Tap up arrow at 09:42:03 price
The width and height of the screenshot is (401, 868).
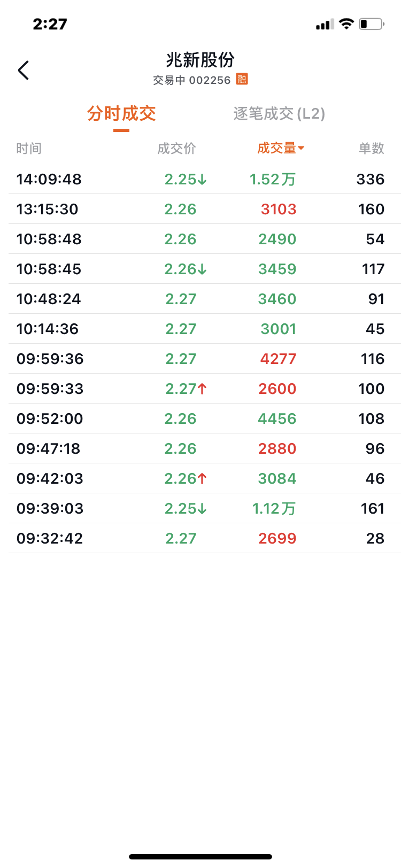202,479
